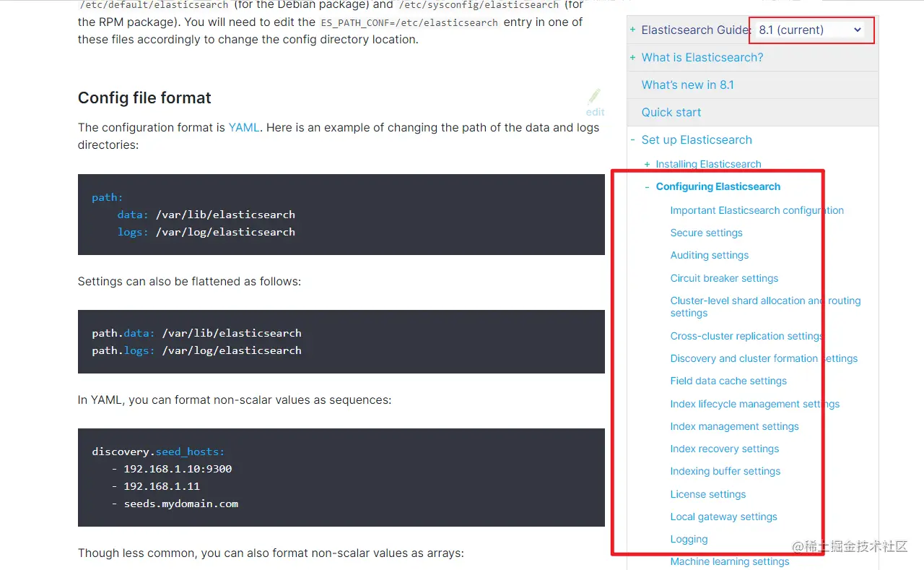The width and height of the screenshot is (924, 570).
Task: Collapse the Set up Elasticsearch section
Action: (632, 139)
